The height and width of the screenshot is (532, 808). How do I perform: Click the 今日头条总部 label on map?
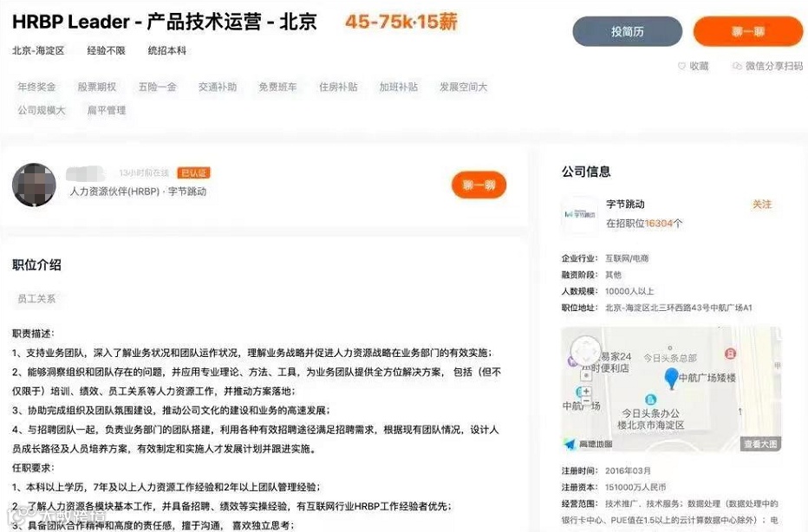tap(670, 358)
